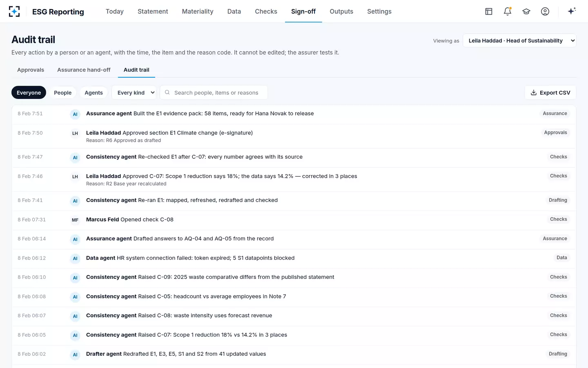Click the Approvals tag on the 7:50 row
The height and width of the screenshot is (368, 588).
point(556,133)
